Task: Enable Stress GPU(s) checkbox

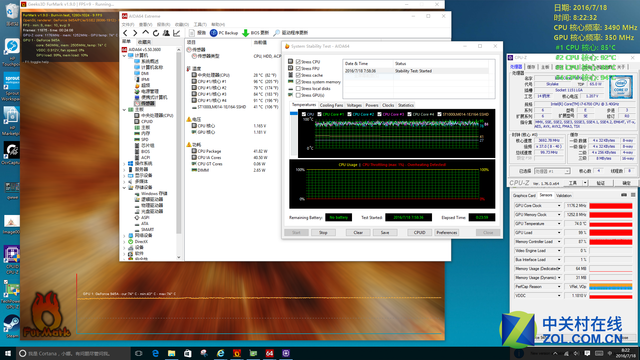Action: pos(298,96)
